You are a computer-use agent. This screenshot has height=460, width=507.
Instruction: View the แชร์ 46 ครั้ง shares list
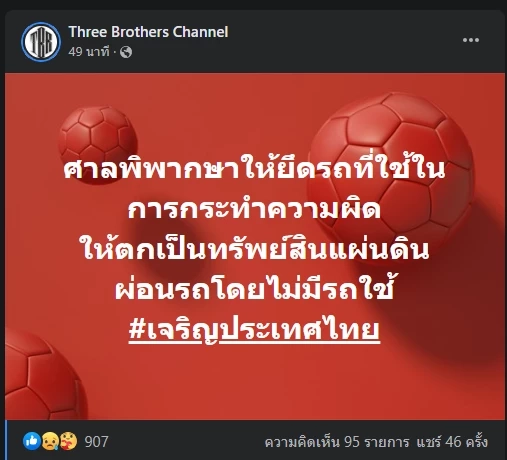[452, 442]
